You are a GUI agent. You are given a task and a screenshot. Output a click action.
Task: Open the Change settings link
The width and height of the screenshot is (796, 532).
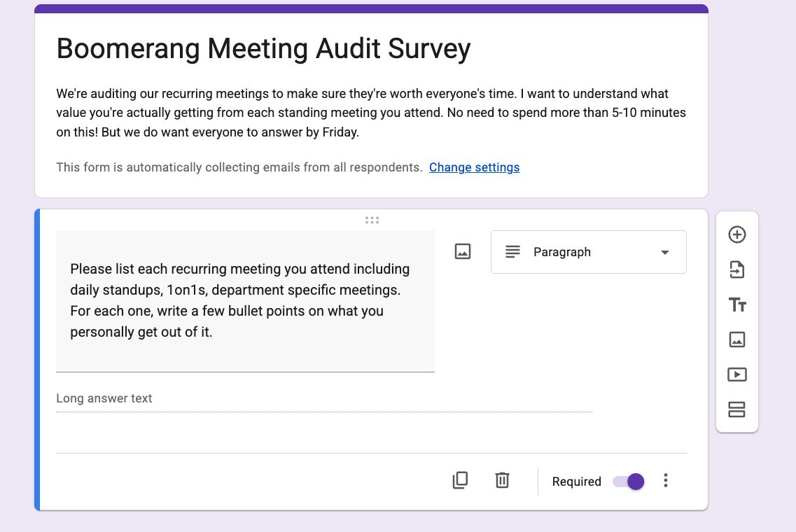pyautogui.click(x=474, y=167)
